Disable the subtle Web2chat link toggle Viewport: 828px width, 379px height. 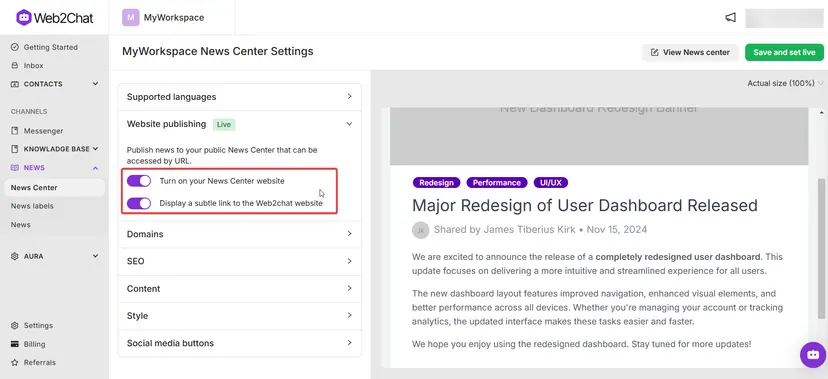point(139,203)
